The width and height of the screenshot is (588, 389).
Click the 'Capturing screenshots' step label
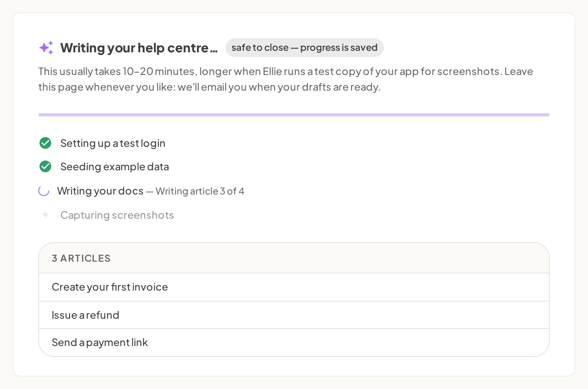click(117, 215)
